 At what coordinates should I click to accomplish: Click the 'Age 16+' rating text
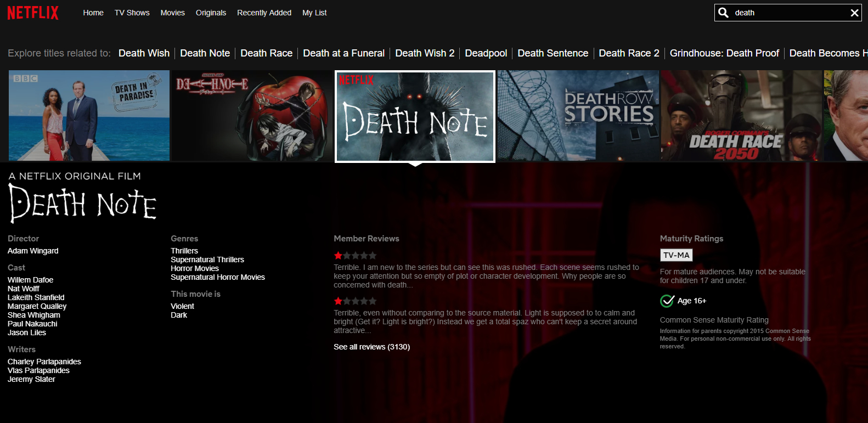pyautogui.click(x=692, y=301)
